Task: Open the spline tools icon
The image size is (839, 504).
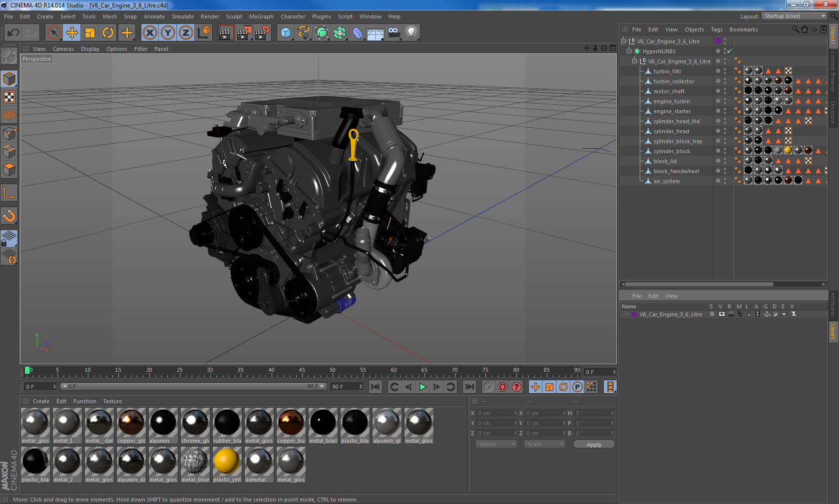Action: click(304, 33)
